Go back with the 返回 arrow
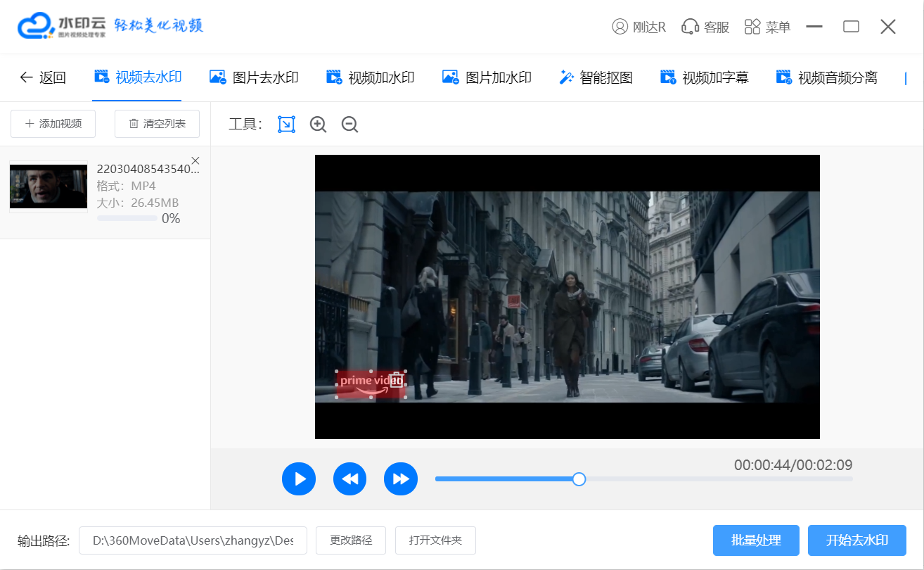The width and height of the screenshot is (924, 570). 42,77
